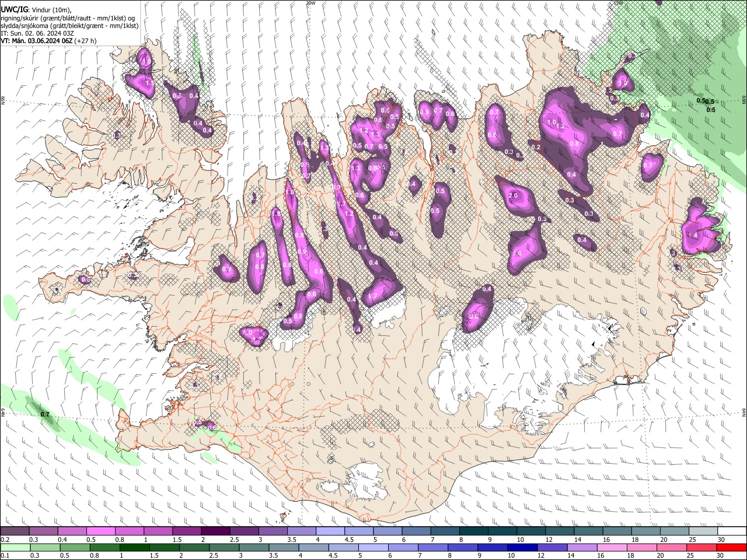
Task: Click the top-row legend swatch for 1.5–2
Action: (x=187, y=531)
